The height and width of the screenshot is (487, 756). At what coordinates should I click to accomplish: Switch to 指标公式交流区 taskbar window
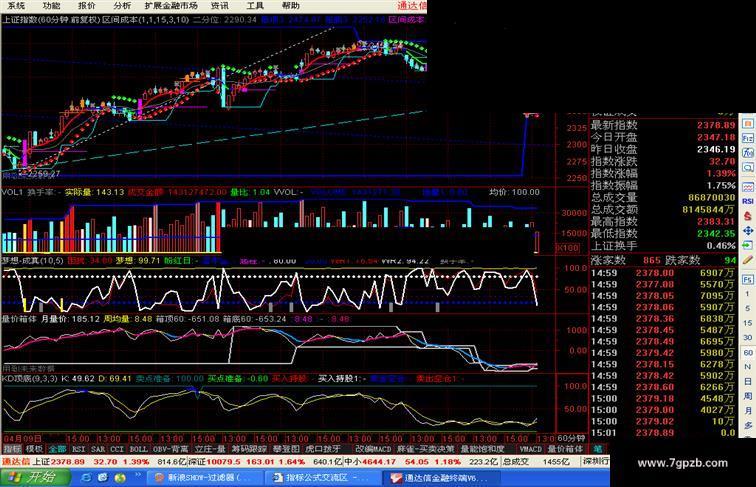323,478
